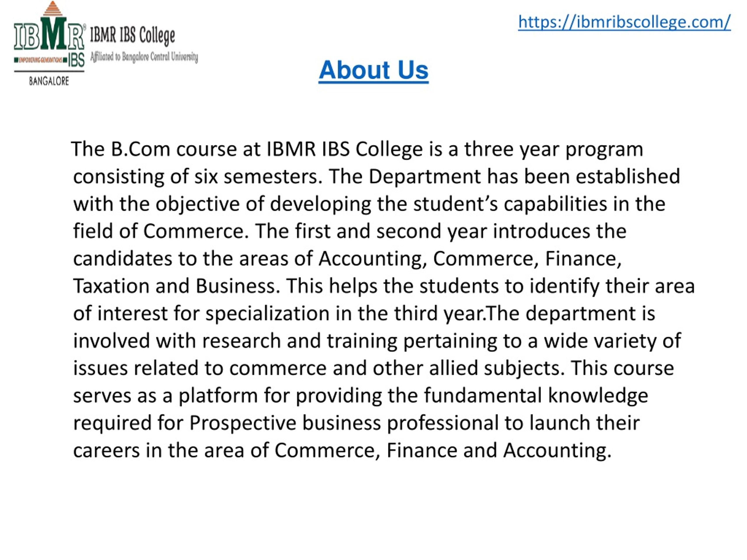Viewport: 747px width, 560px height.
Task: Click the word specialization in the paragraph
Action: pyautogui.click(x=268, y=314)
